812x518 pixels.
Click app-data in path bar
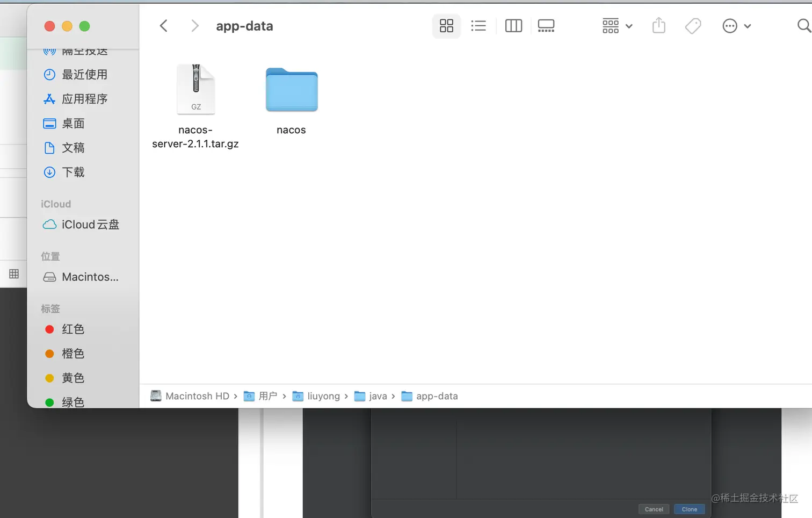[x=430, y=396]
